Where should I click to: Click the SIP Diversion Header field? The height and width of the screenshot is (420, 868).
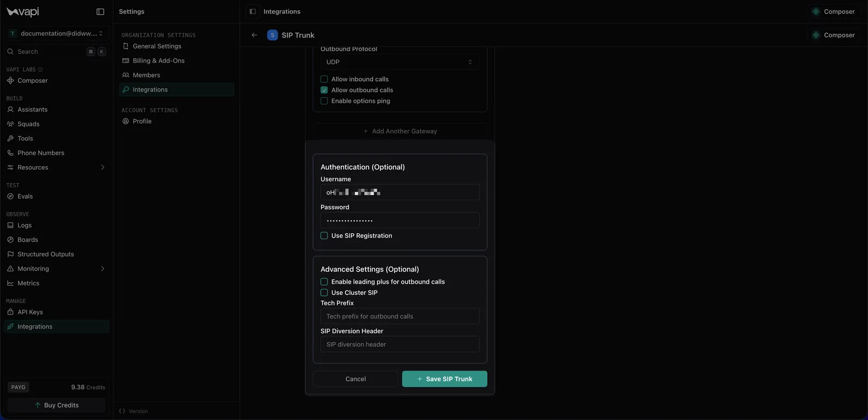pos(400,344)
